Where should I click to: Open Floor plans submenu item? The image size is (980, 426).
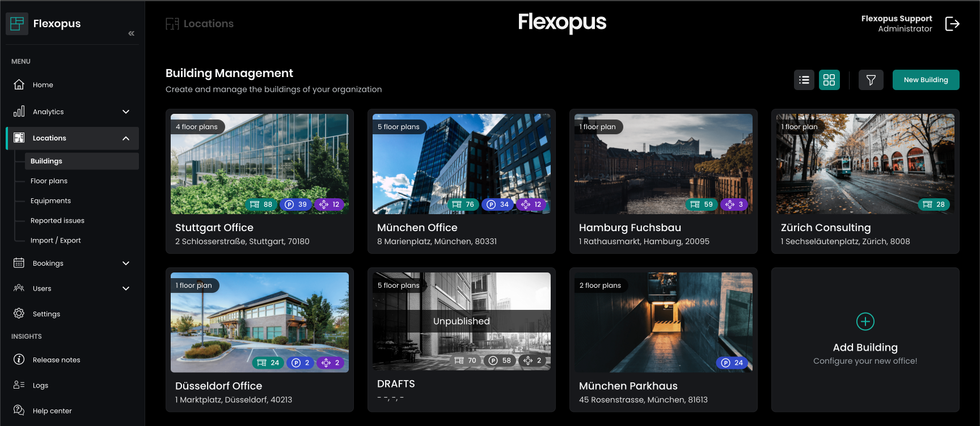point(49,181)
